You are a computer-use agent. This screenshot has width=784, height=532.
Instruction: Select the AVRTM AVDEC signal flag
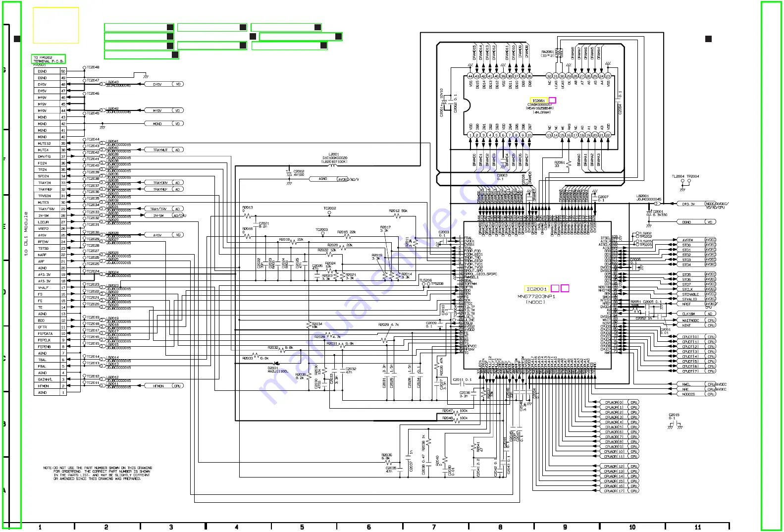[x=696, y=240]
